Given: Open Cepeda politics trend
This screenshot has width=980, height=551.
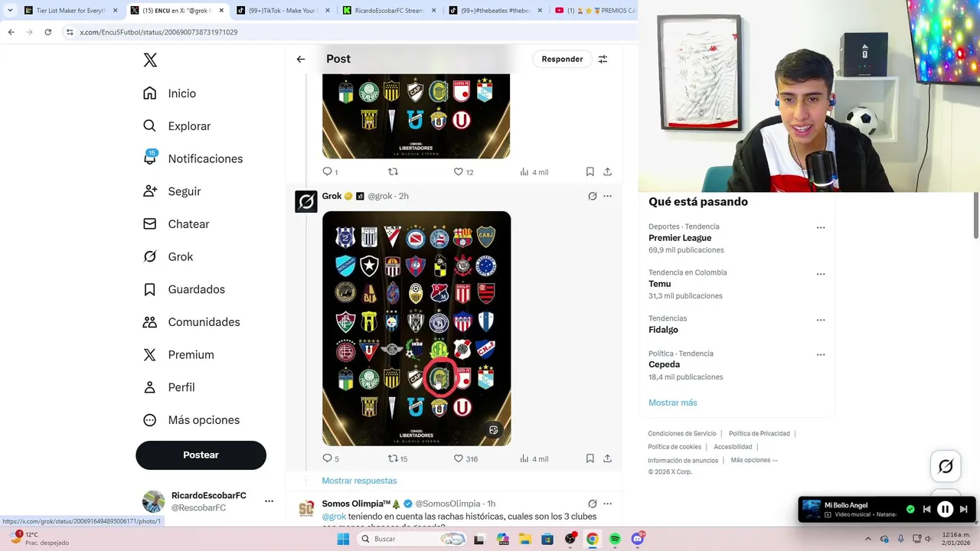Looking at the screenshot, I should click(x=664, y=365).
